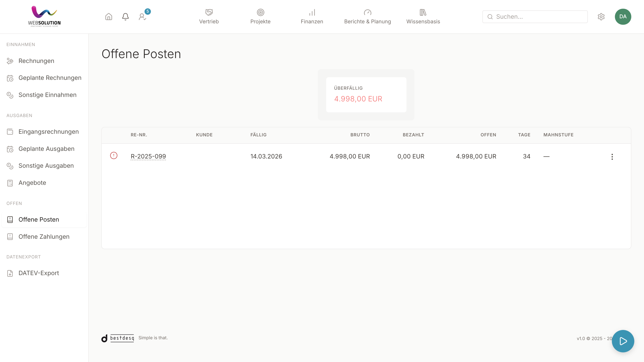Click overdue warning icon for R-2025-099
The height and width of the screenshot is (362, 644).
pos(114,156)
